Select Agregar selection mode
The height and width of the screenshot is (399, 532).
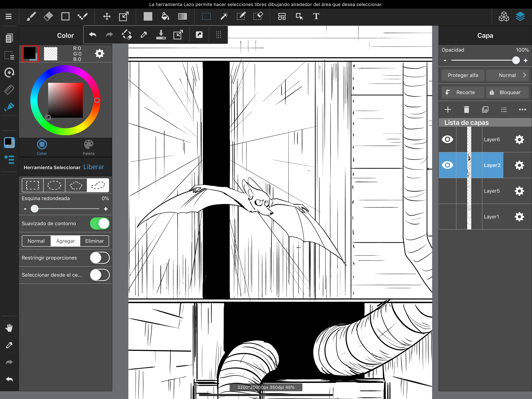pyautogui.click(x=65, y=241)
